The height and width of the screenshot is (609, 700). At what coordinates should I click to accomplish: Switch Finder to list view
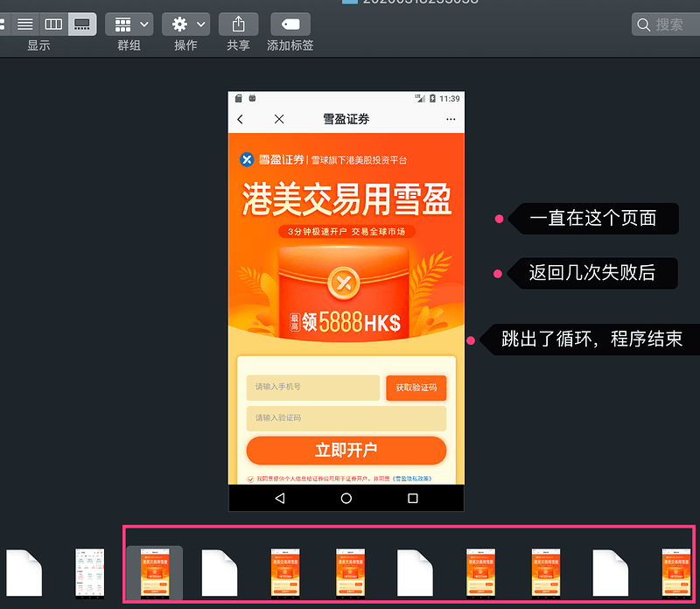(25, 24)
